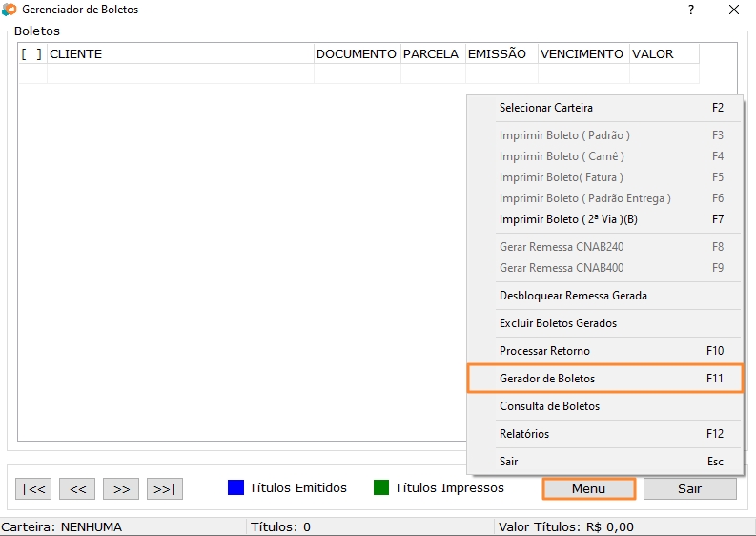Jump to last record with >>| button
This screenshot has width=756, height=536.
(164, 489)
